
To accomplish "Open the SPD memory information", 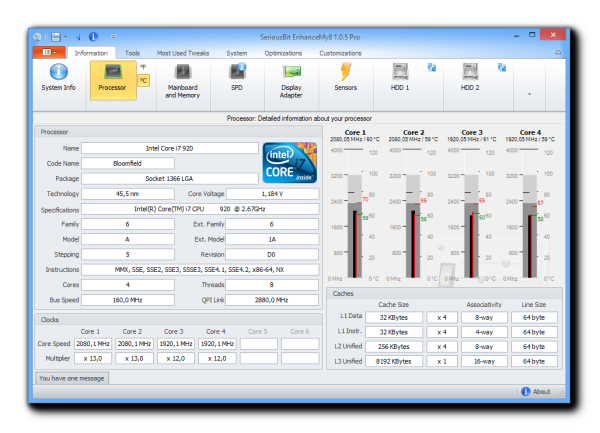I will pyautogui.click(x=237, y=78).
